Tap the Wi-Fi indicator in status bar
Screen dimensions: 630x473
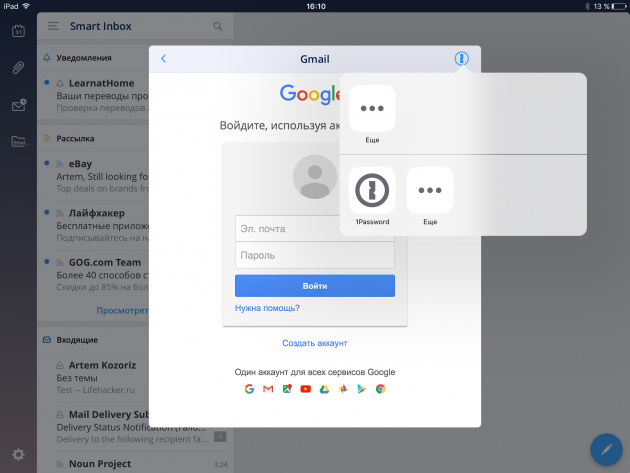click(x=26, y=6)
